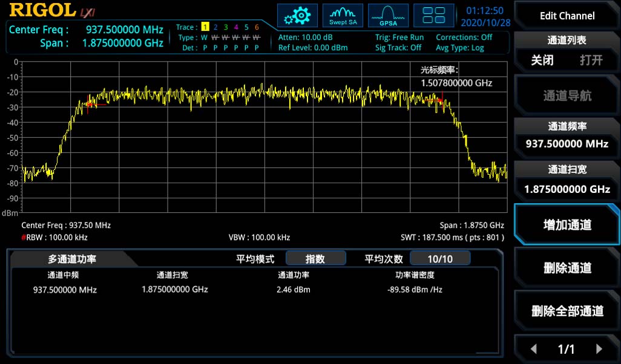Open the Edit Channel menu
Screen dimensions: 621x364
566,15
